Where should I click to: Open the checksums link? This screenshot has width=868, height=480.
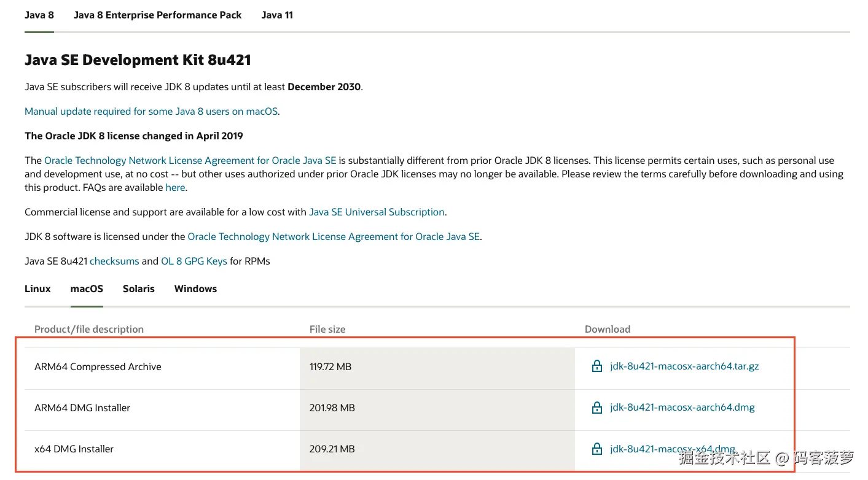click(114, 261)
